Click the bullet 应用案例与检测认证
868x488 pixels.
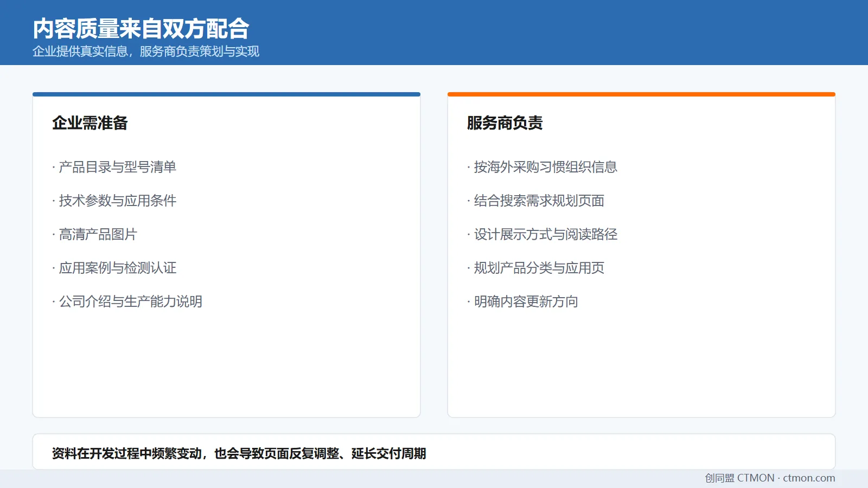click(x=114, y=268)
